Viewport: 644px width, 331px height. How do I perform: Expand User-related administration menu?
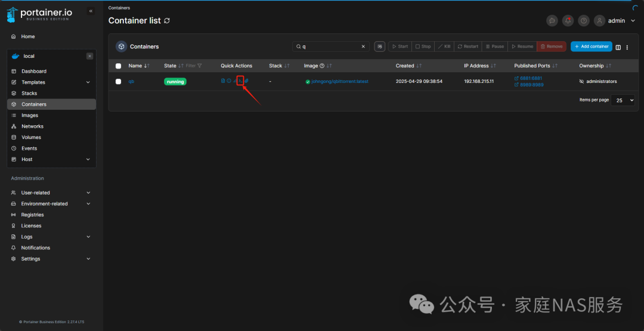pos(88,193)
